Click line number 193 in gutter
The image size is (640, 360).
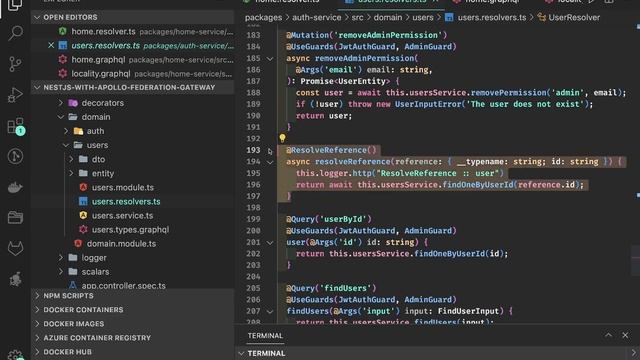tap(253, 150)
